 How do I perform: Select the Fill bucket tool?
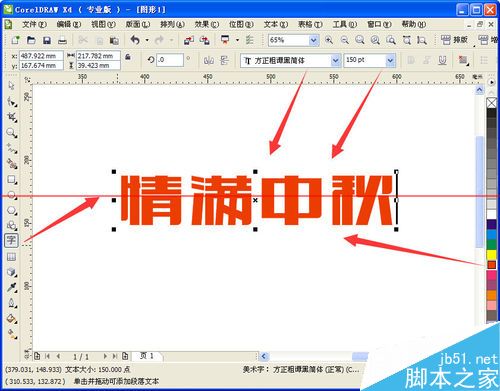pyautogui.click(x=12, y=319)
